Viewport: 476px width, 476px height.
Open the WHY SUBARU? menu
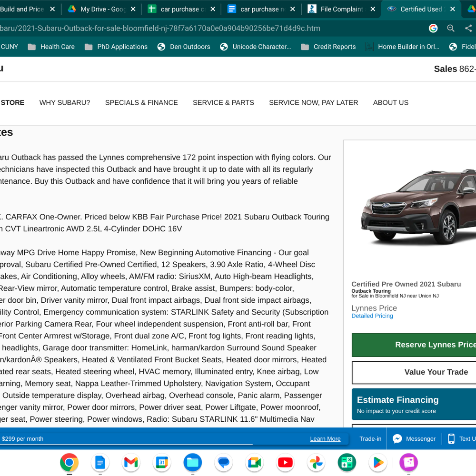tap(65, 103)
